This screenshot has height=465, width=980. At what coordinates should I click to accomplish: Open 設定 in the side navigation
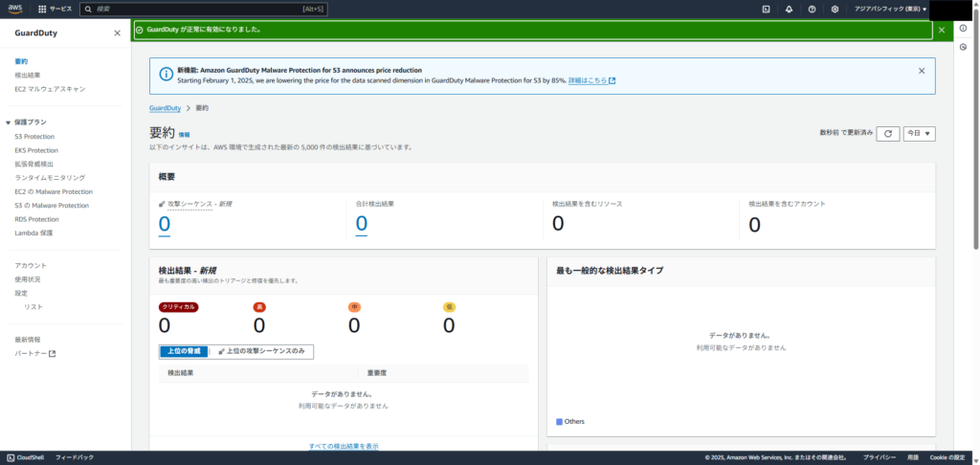(x=21, y=293)
